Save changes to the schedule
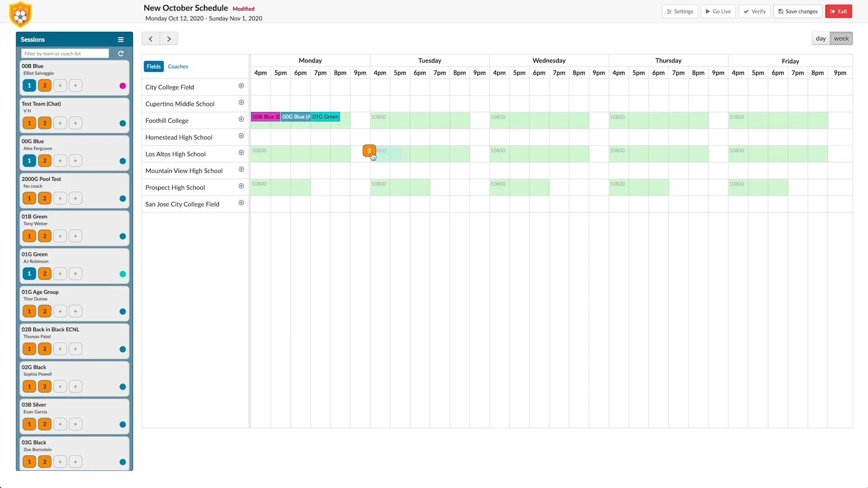 [x=798, y=11]
